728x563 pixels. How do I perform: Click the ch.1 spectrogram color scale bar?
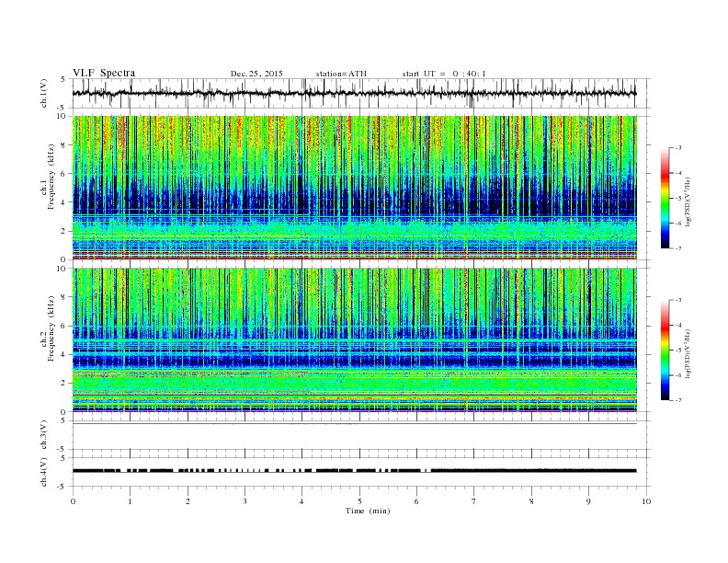(665, 198)
